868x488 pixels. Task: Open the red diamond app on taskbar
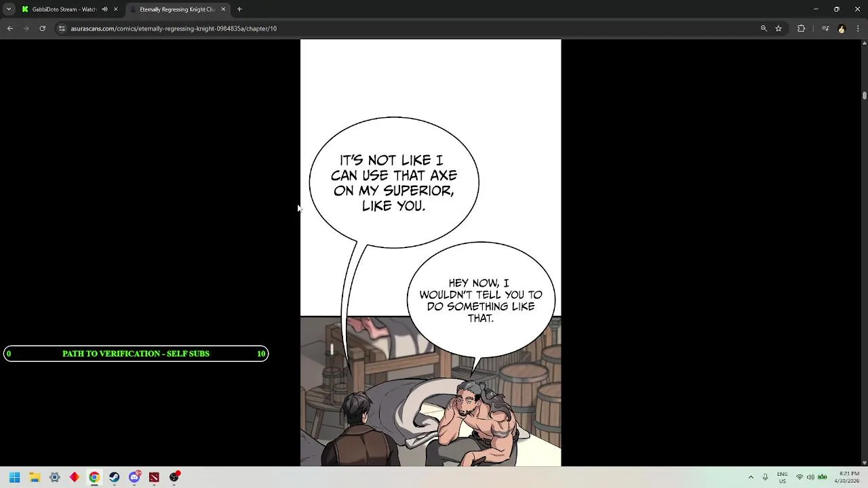click(75, 477)
